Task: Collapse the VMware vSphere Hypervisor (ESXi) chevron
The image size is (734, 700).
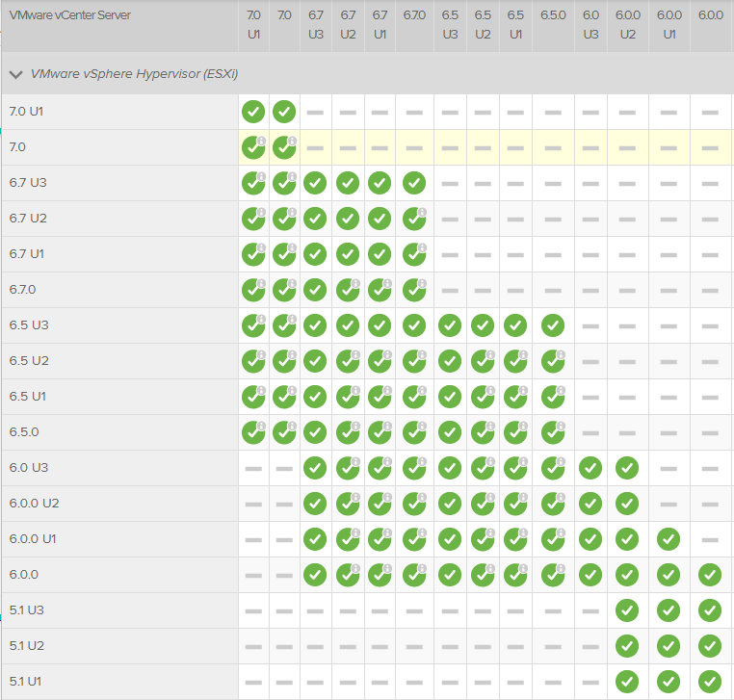Action: [16, 74]
